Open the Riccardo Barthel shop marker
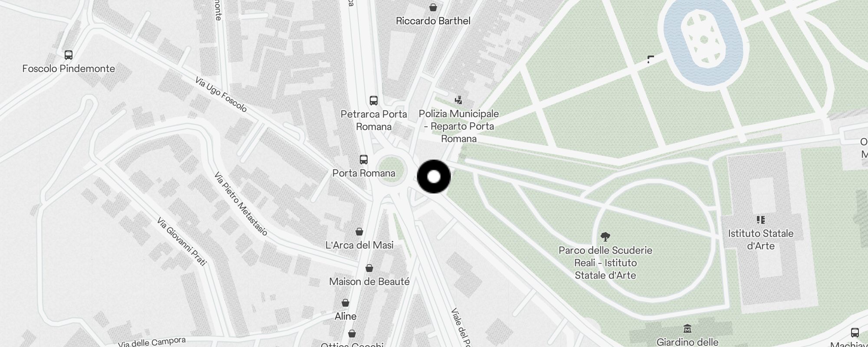The width and height of the screenshot is (868, 347). pyautogui.click(x=433, y=7)
